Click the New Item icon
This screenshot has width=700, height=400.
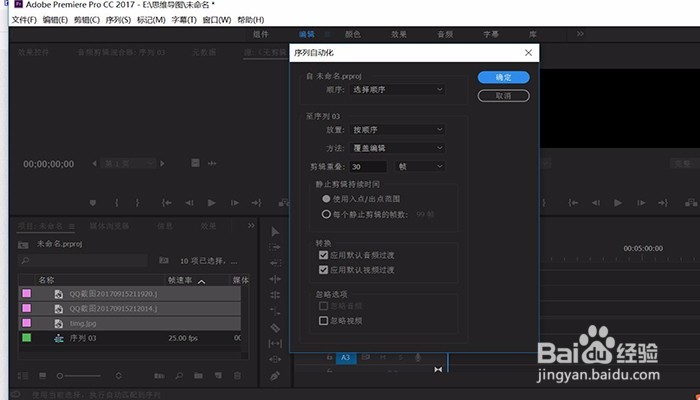coord(218,376)
